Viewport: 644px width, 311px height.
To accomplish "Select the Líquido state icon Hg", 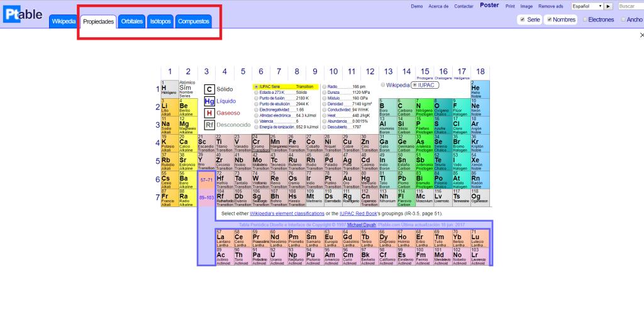I will (x=209, y=101).
